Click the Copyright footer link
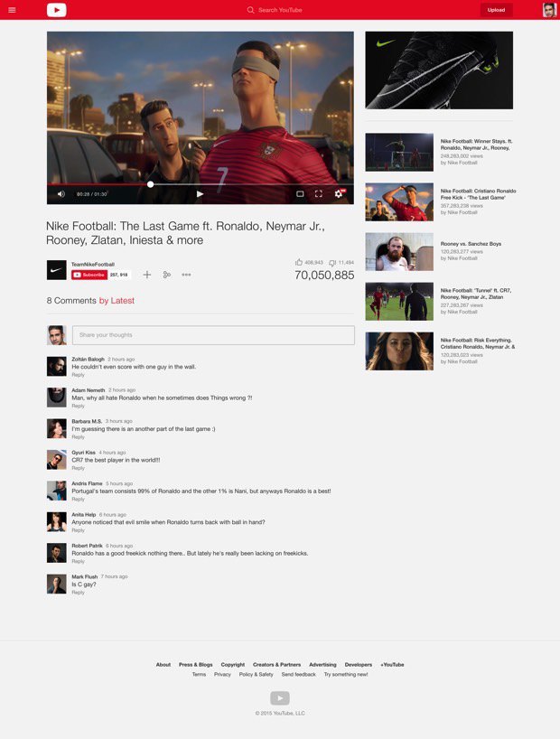The image size is (560, 739). 233,665
